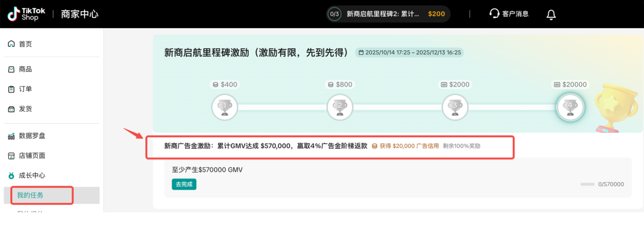Screen dimensions: 644x234
Task: Click 商家中心 in the header
Action: (80, 14)
